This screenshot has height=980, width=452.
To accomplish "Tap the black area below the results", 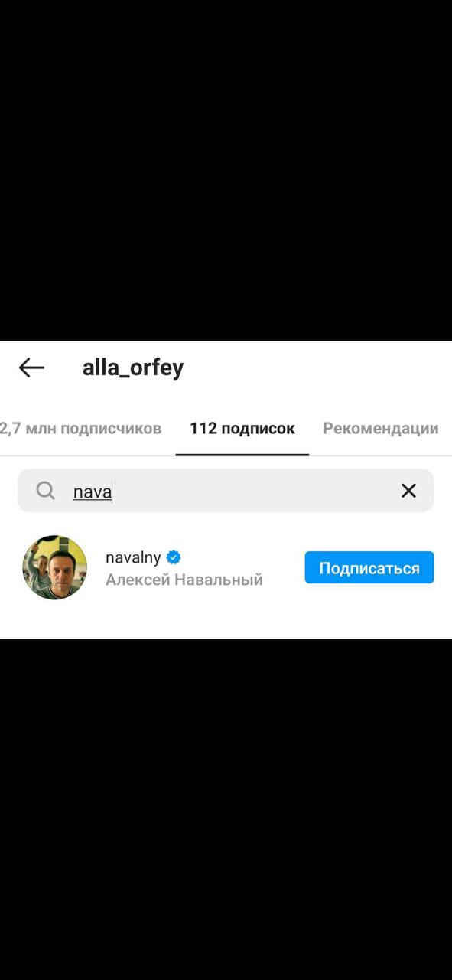I will (x=226, y=809).
